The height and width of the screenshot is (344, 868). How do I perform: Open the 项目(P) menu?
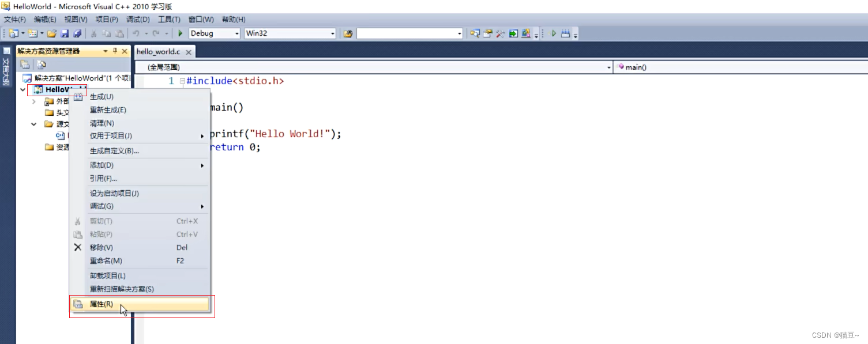106,20
